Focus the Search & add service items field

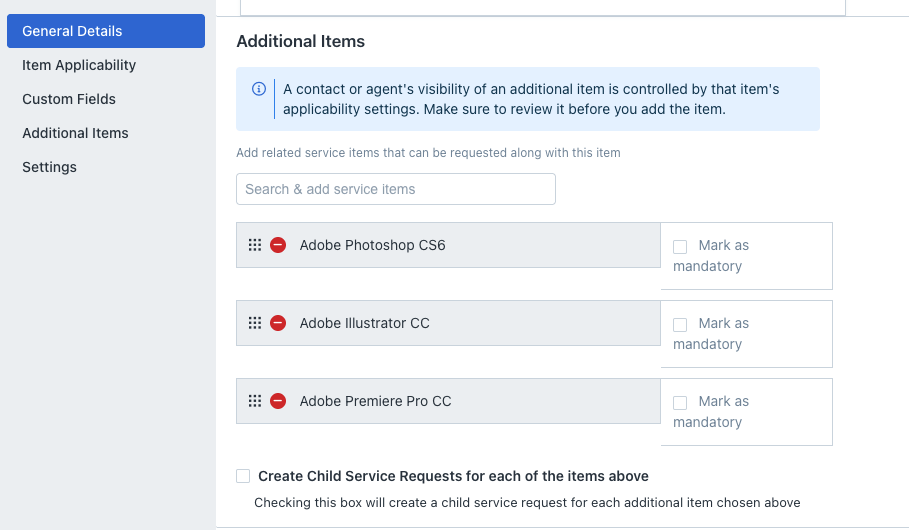395,189
